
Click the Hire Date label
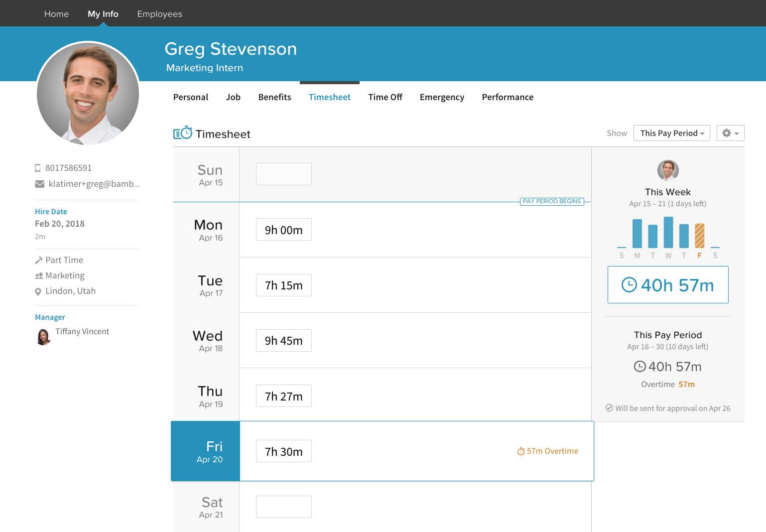(x=51, y=212)
